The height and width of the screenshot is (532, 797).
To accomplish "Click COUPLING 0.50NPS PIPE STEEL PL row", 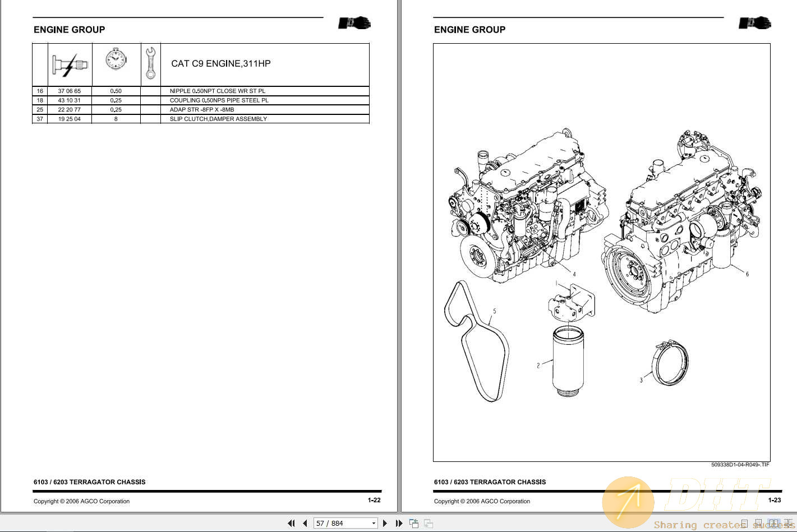I will click(201, 100).
